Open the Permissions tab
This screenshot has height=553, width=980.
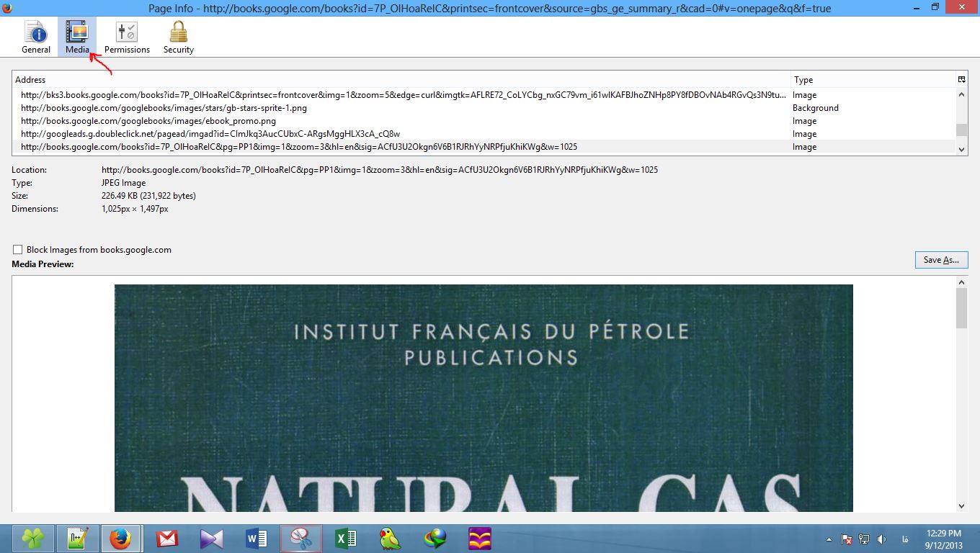[127, 37]
